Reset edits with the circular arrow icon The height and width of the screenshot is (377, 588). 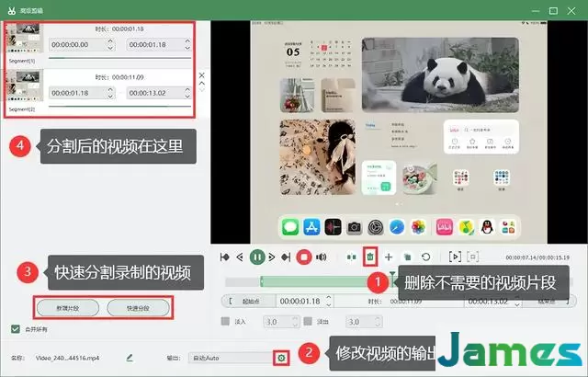[425, 257]
